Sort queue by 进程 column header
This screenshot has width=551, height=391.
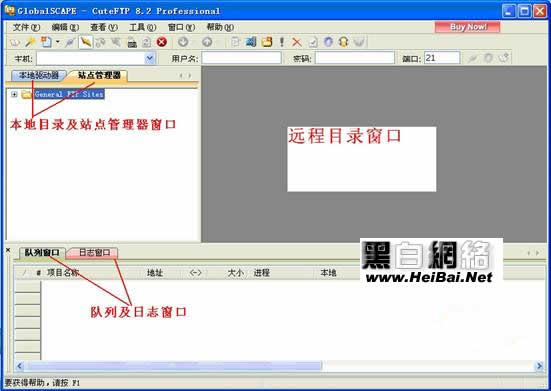pos(261,273)
